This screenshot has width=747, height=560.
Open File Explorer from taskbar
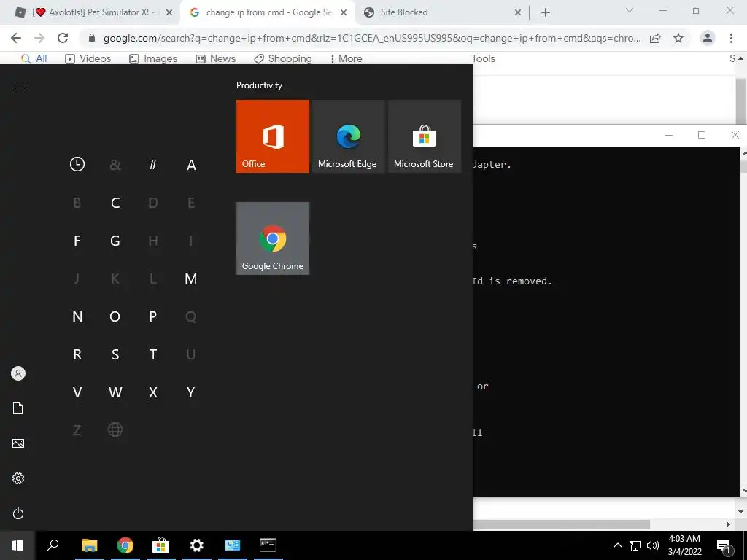click(x=89, y=545)
